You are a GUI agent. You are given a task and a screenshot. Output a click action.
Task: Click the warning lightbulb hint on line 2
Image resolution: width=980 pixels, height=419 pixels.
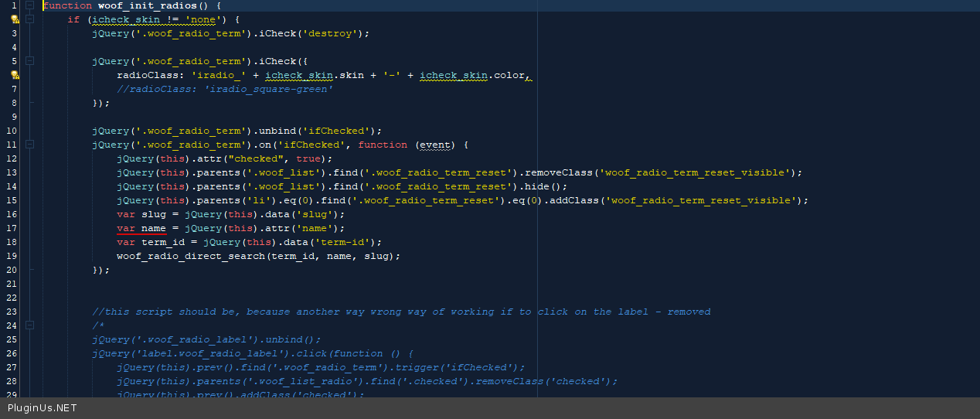coord(15,19)
